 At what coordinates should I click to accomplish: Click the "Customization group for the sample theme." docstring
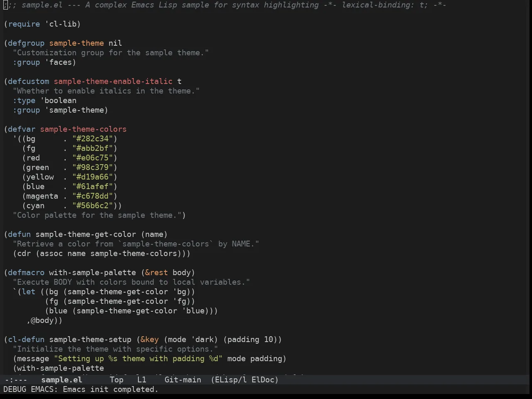tap(111, 53)
